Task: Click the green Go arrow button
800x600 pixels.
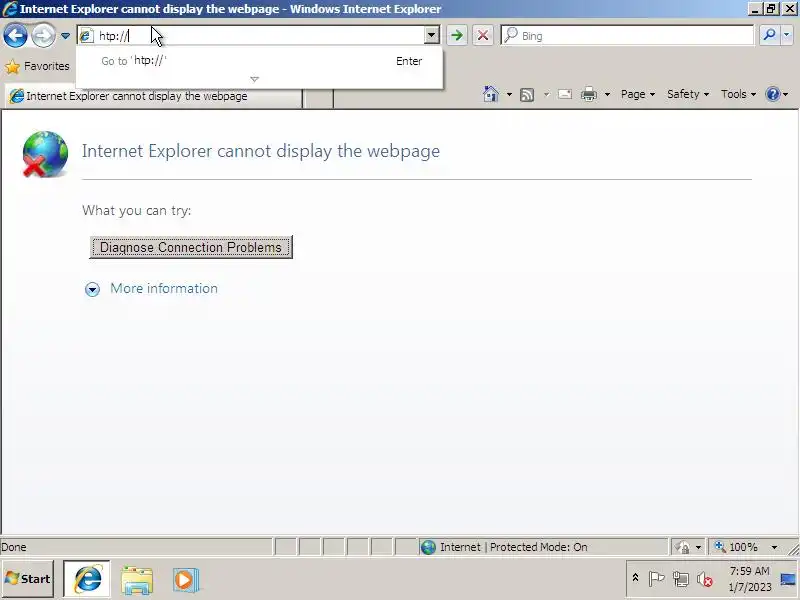Action: (457, 36)
